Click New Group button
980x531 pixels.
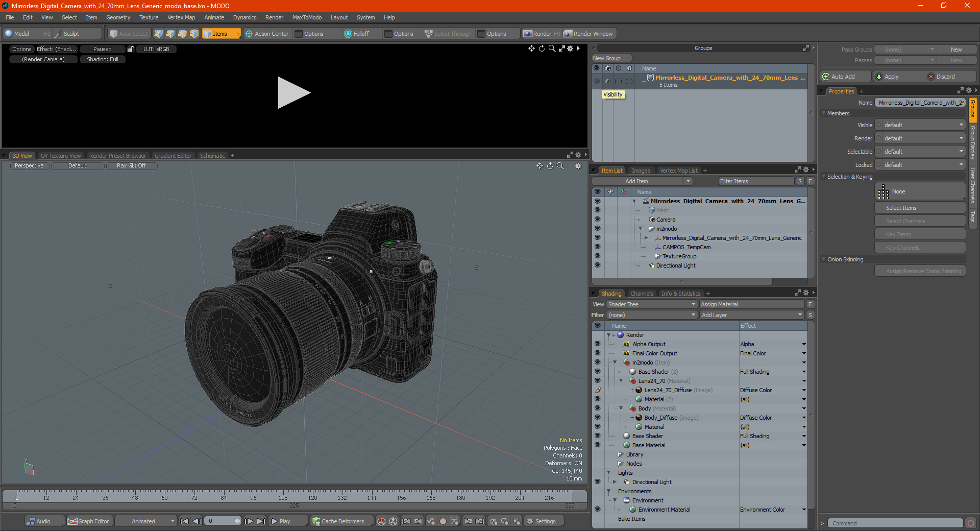[611, 58]
